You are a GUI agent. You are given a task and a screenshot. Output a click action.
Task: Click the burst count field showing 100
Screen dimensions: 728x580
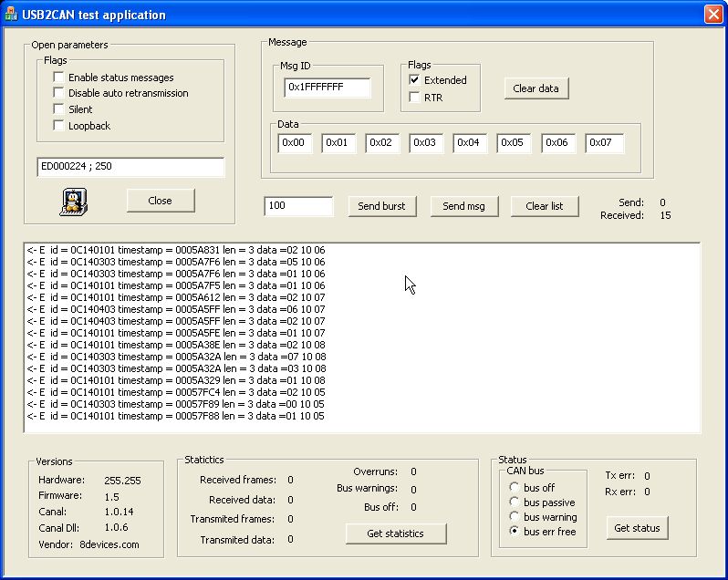tap(298, 206)
